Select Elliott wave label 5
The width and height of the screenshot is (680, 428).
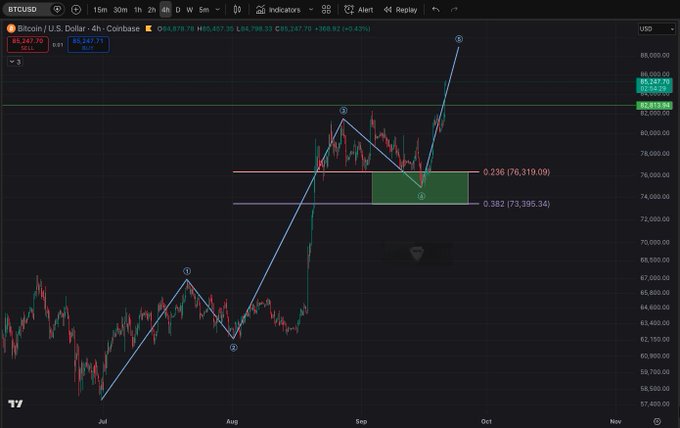[459, 39]
